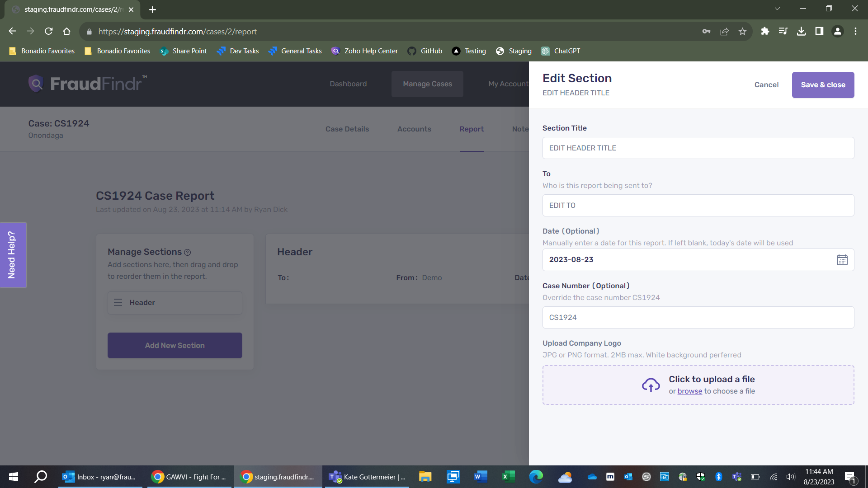Click the FraudFindr shield logo

pyautogui.click(x=36, y=84)
